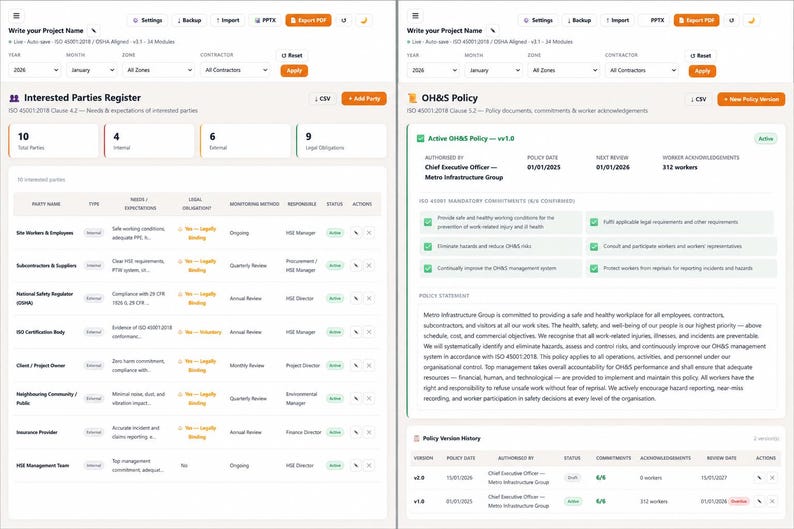The height and width of the screenshot is (529, 794).
Task: Export PPTX from OH&S Policy window
Action: (654, 20)
